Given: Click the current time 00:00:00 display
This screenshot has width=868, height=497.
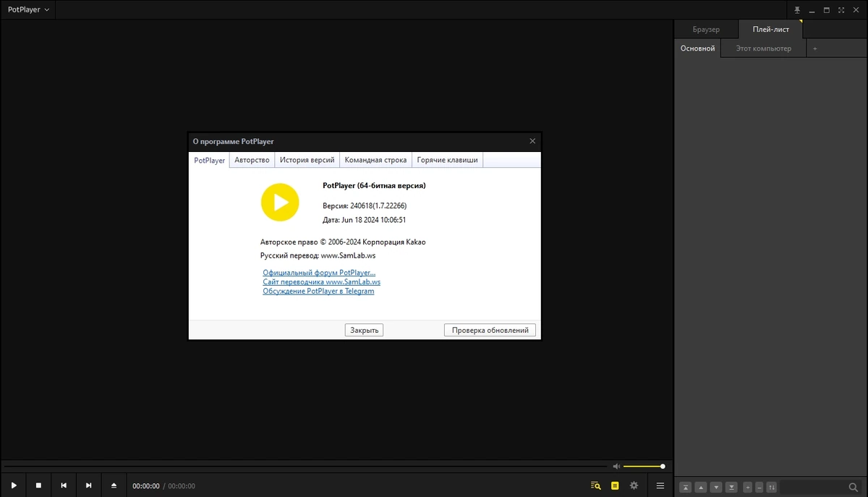Looking at the screenshot, I should click(145, 486).
